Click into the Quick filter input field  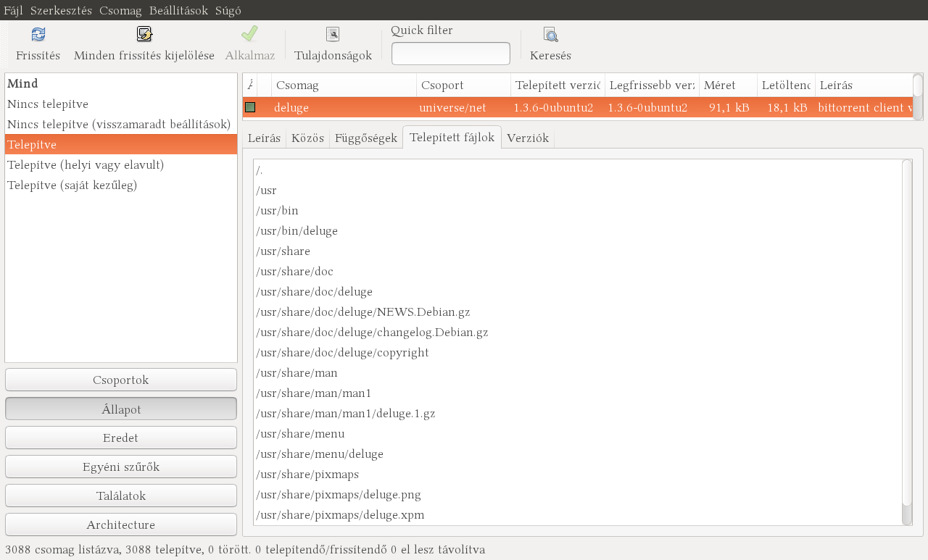pos(451,54)
